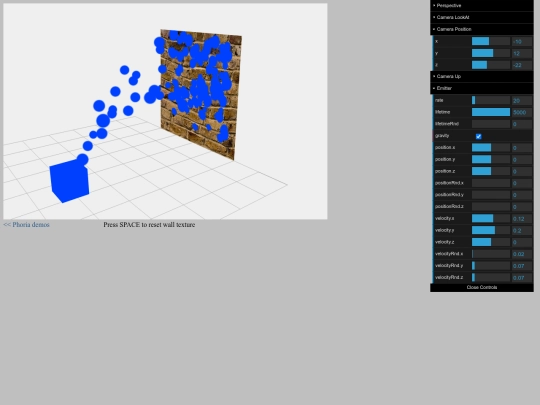This screenshot has height=405, width=540.
Task: Expand the Camera LookAt folder
Action: pos(482,17)
